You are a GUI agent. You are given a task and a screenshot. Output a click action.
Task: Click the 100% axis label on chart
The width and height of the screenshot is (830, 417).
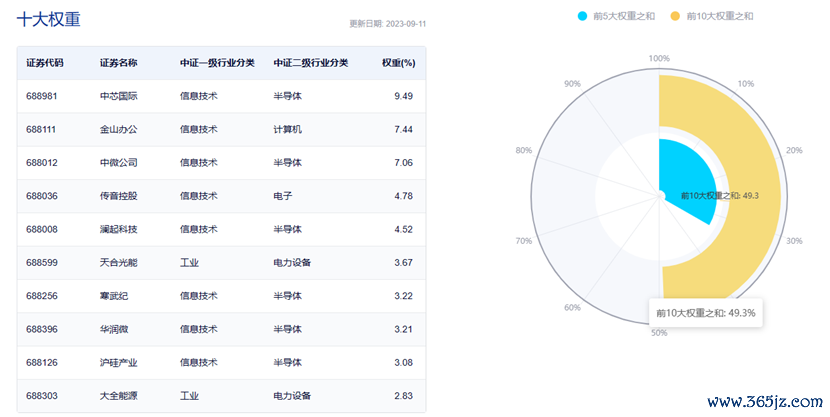(659, 59)
